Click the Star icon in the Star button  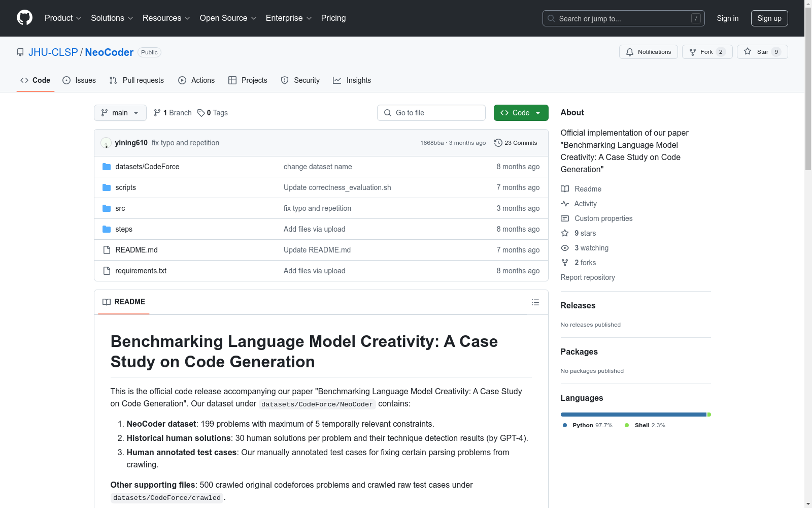[748, 51]
